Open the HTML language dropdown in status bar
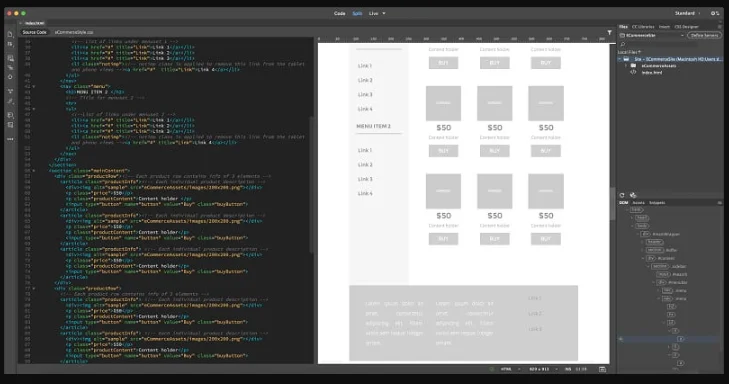This screenshot has height=384, width=729. tap(510, 369)
